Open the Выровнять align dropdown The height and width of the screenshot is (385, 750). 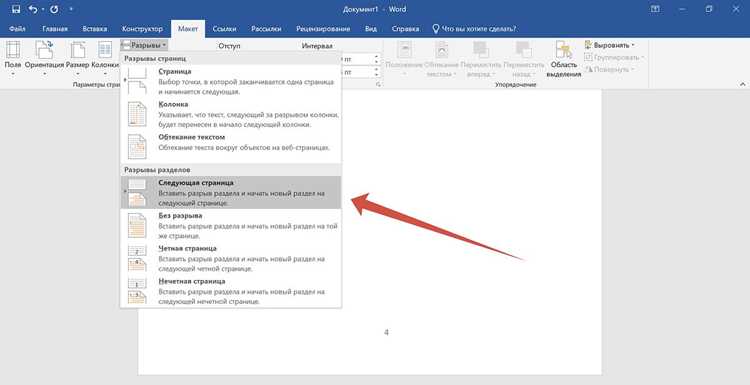click(610, 45)
